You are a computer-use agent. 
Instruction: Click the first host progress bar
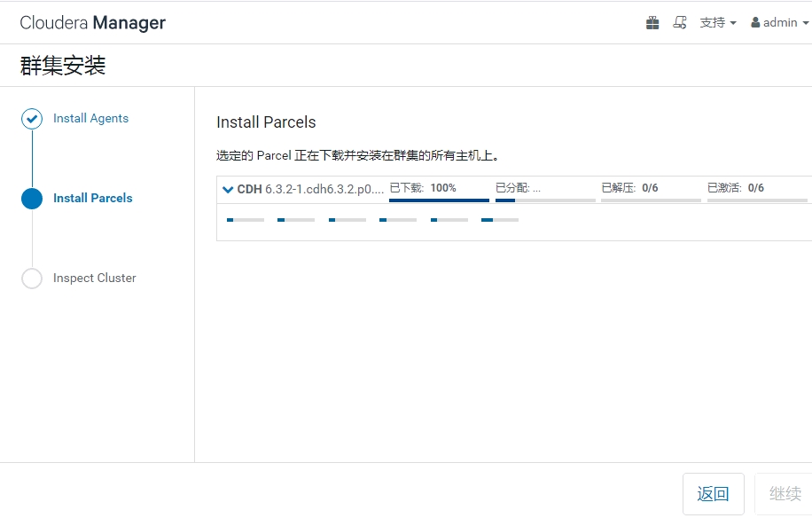[246, 220]
